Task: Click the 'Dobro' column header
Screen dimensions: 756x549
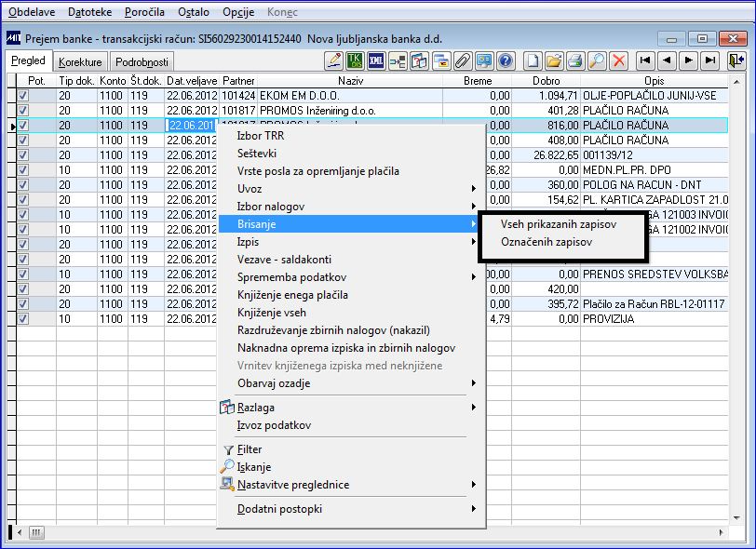Action: click(x=547, y=81)
